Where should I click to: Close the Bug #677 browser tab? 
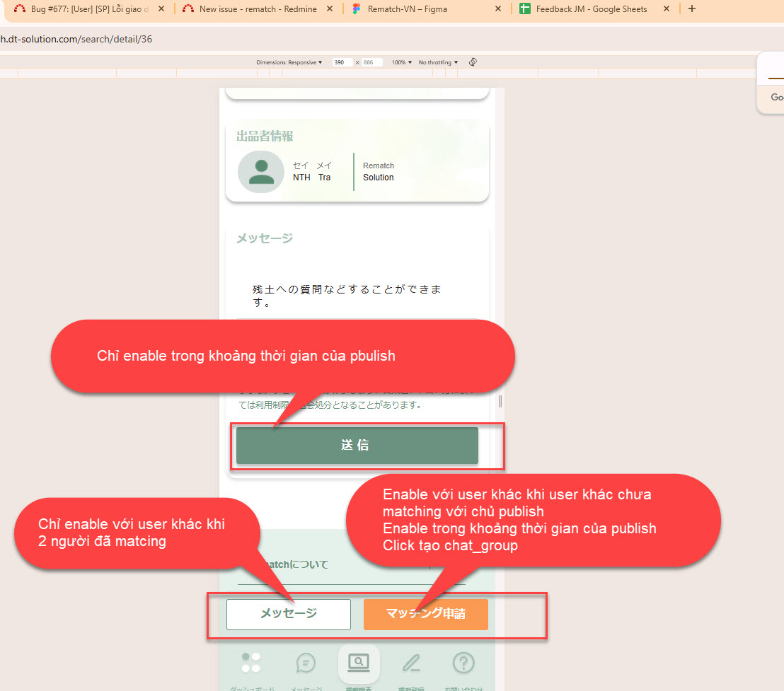coord(161,9)
